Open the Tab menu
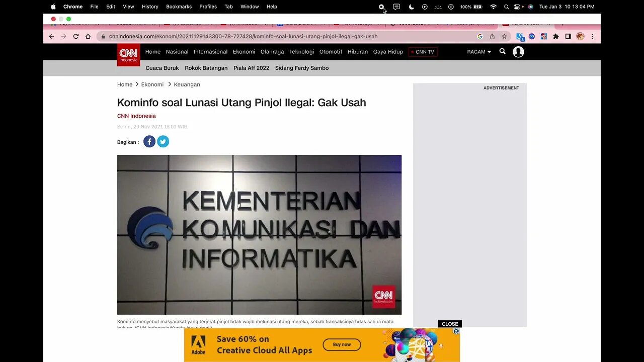 click(x=228, y=7)
